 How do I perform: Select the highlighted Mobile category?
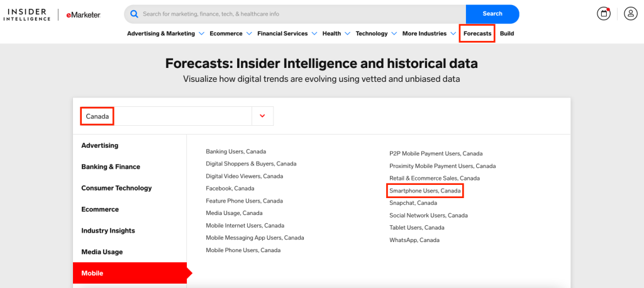click(x=130, y=273)
